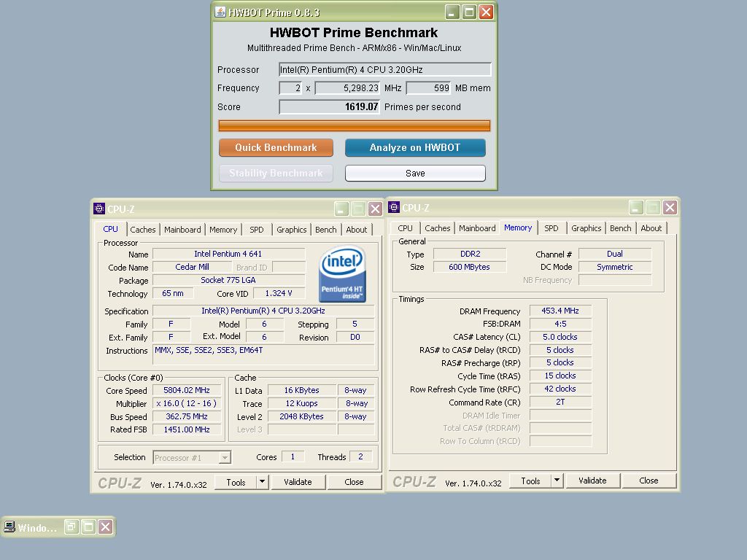Run the Quick Benchmark
Image resolution: width=747 pixels, height=560 pixels.
[x=276, y=147]
